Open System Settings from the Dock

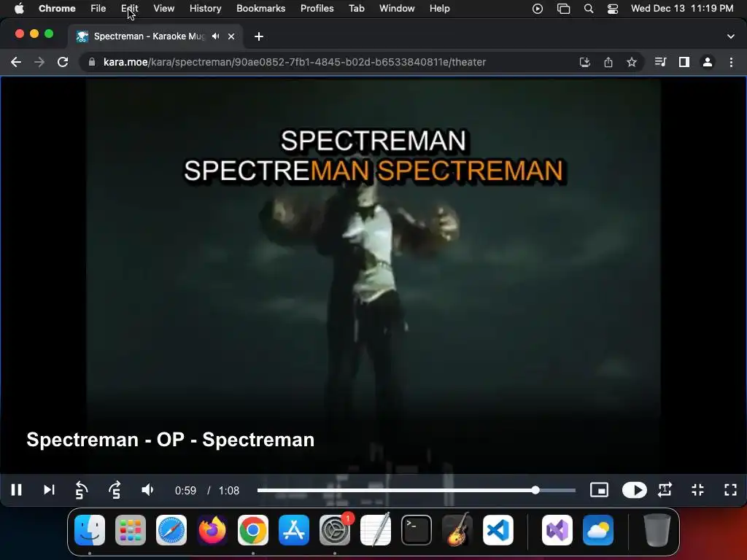(334, 530)
